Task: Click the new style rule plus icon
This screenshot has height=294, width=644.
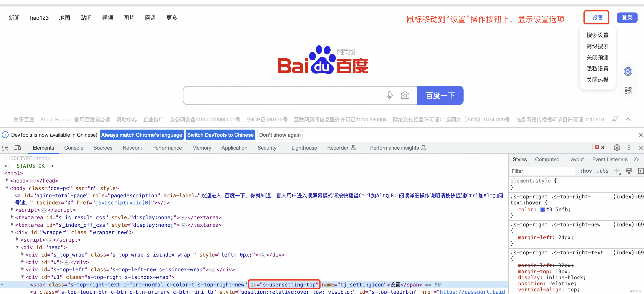Action: pos(617,171)
